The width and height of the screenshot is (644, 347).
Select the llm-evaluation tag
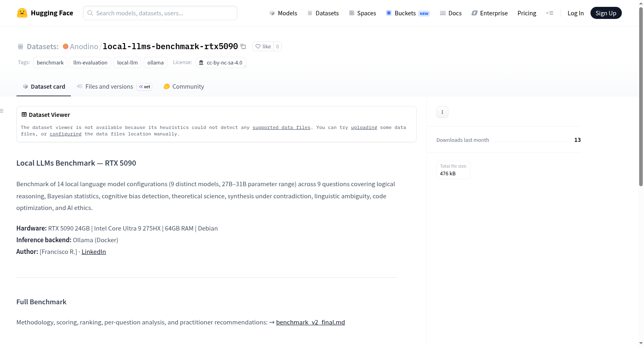tap(90, 62)
